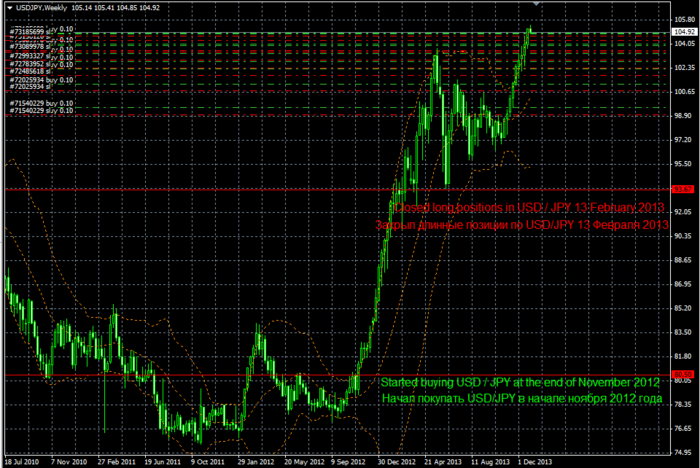Click the 97.20 price scale label
The image size is (700, 468).
pyautogui.click(x=684, y=140)
